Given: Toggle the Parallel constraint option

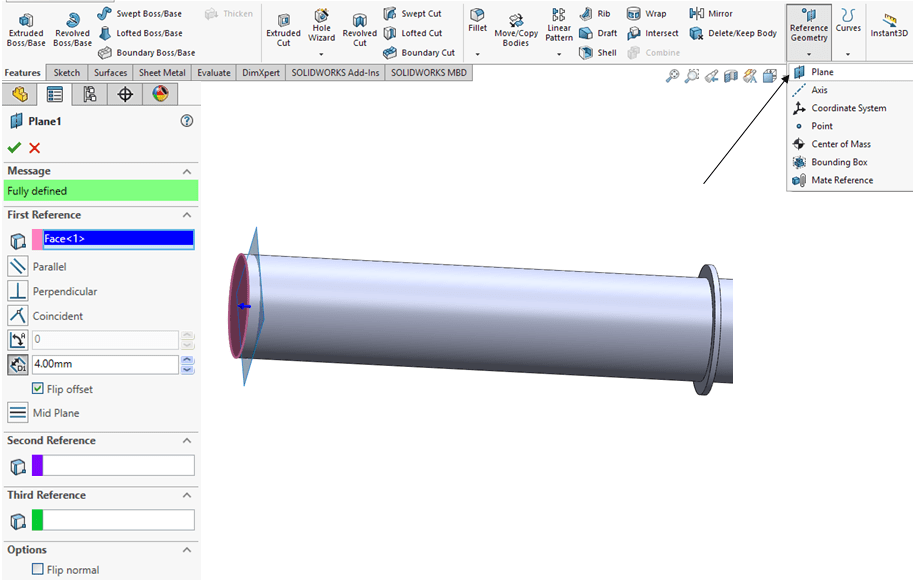Looking at the screenshot, I should point(18,267).
